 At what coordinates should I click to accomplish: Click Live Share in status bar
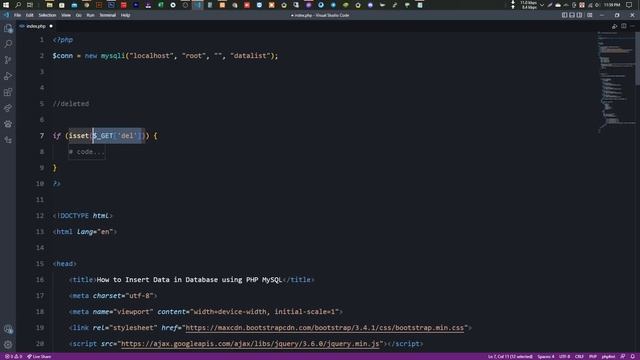39,357
